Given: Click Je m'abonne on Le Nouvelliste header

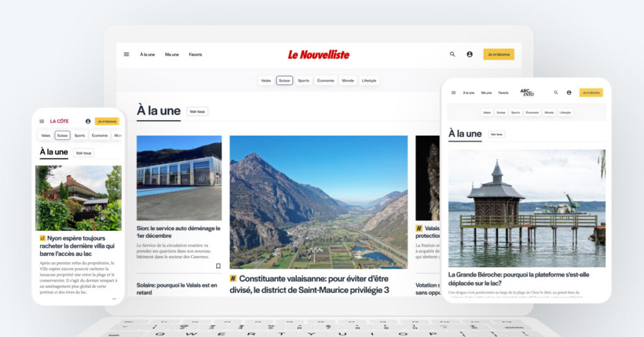Looking at the screenshot, I should click(x=499, y=54).
